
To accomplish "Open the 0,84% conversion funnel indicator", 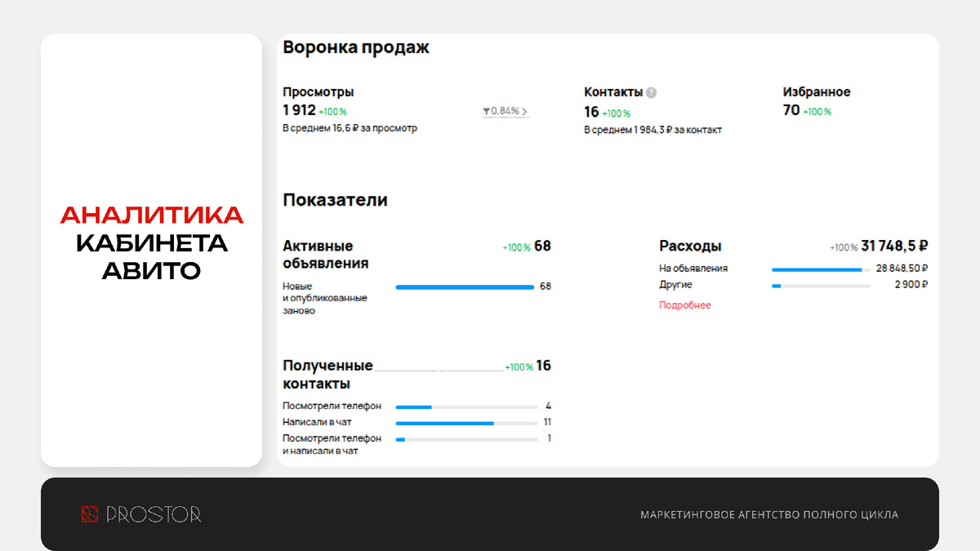I will [x=506, y=111].
